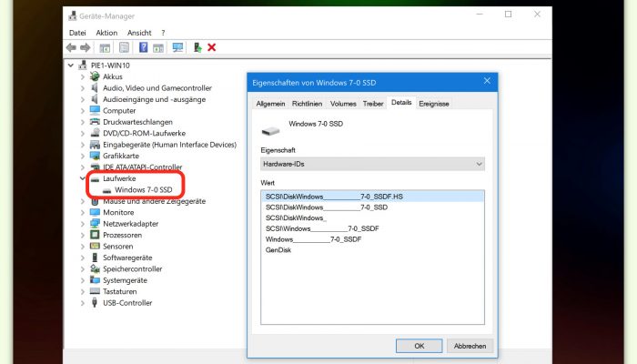
Task: Click the Monitore category icon
Action: tap(95, 212)
